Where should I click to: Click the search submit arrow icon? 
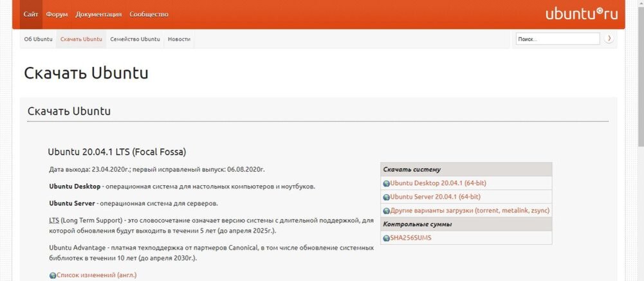click(x=609, y=39)
